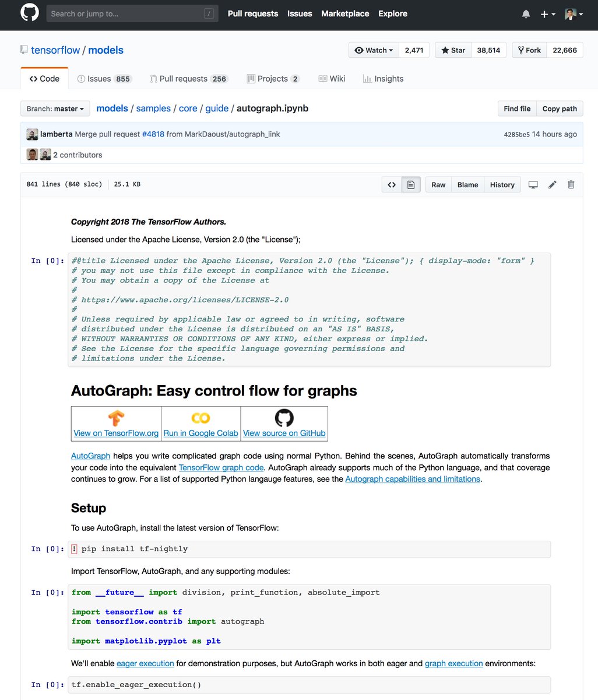
Task: Go to models breadcrumb folder
Action: [x=112, y=108]
